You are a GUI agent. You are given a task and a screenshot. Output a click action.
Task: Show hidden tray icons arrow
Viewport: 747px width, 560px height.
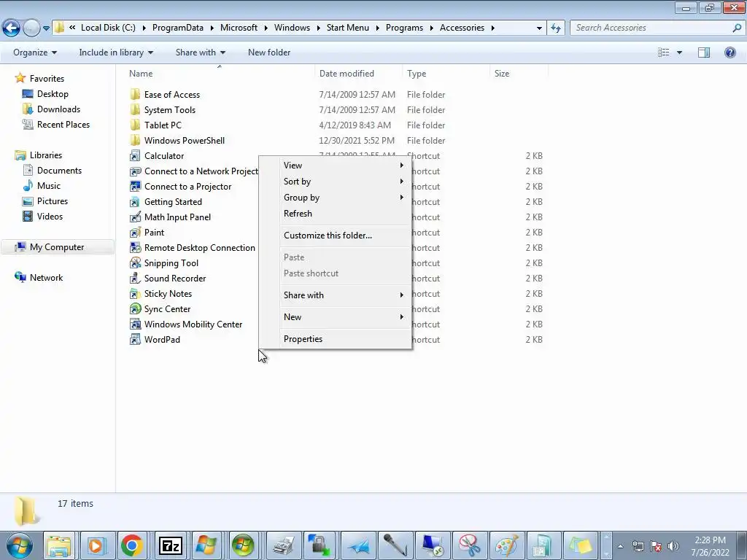(620, 546)
